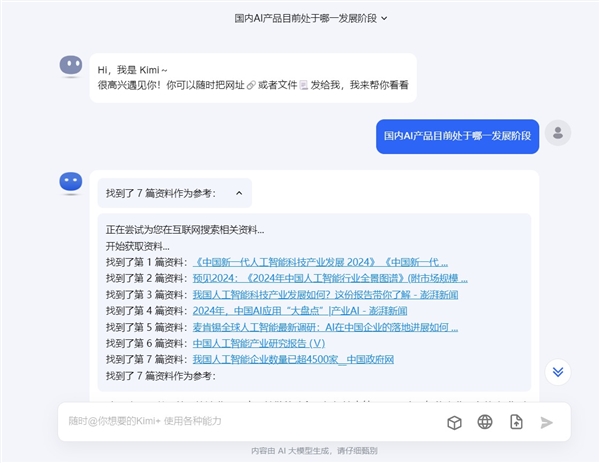This screenshot has width=600, height=463.
Task: Open link '中国人工智能产业研究报告 (V)'
Action: (258, 343)
